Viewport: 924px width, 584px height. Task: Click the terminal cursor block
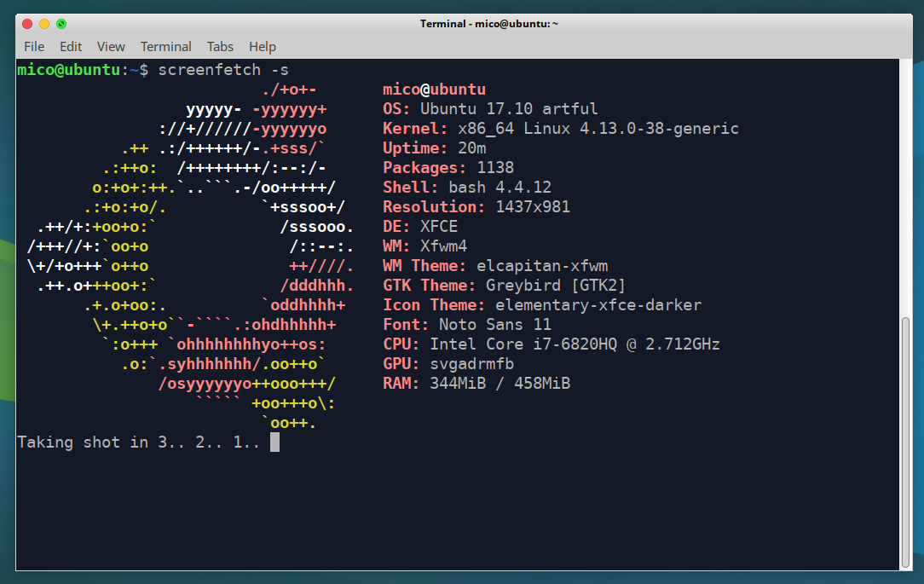tap(274, 442)
